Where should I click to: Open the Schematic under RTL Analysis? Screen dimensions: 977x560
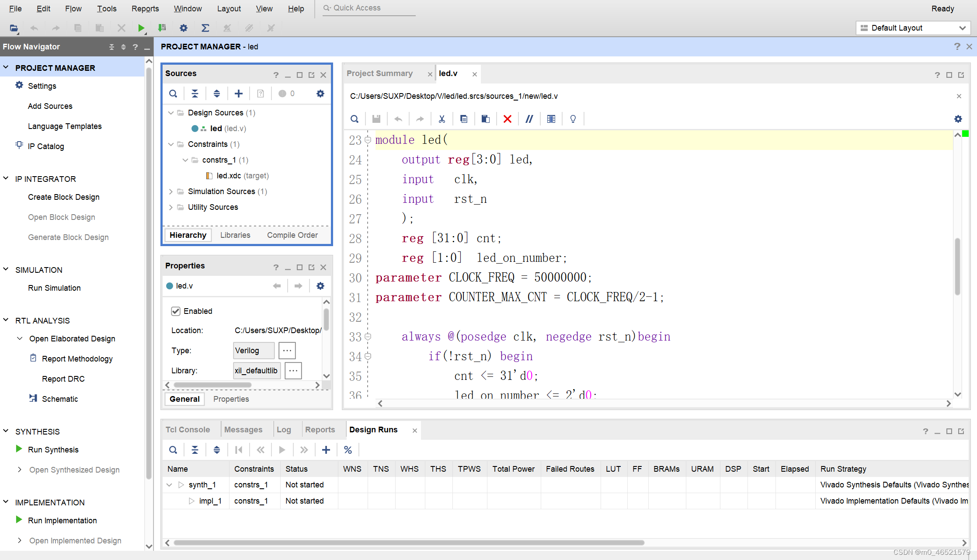(60, 399)
